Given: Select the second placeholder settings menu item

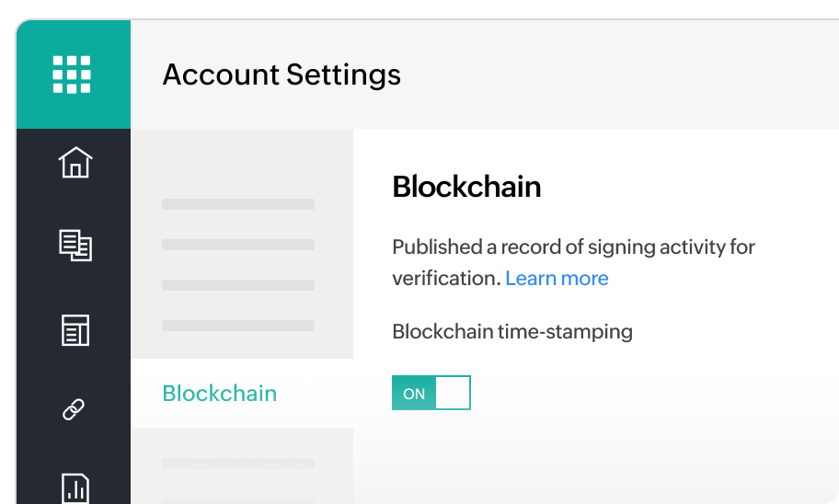Looking at the screenshot, I should tap(238, 245).
